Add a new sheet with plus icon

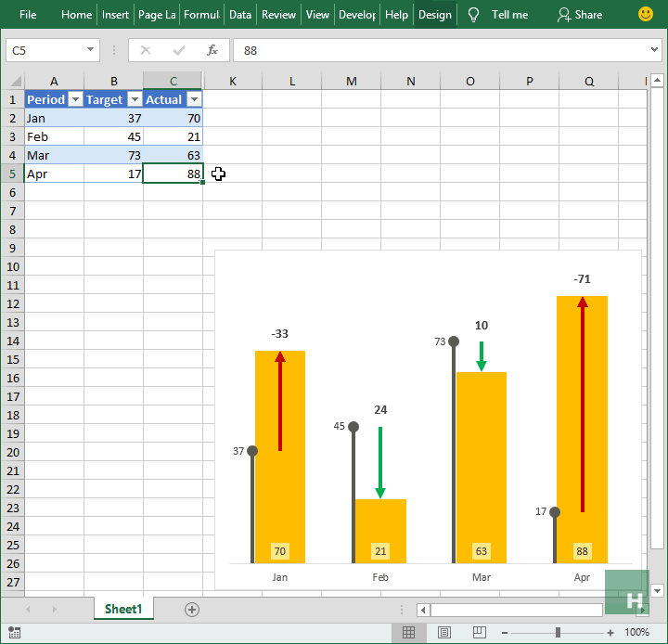click(x=192, y=610)
